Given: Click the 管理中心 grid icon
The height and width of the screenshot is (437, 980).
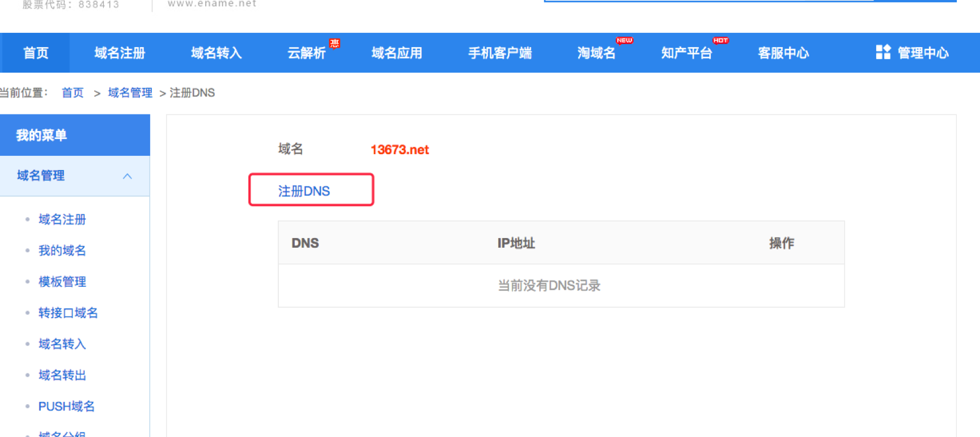Looking at the screenshot, I should [x=883, y=52].
